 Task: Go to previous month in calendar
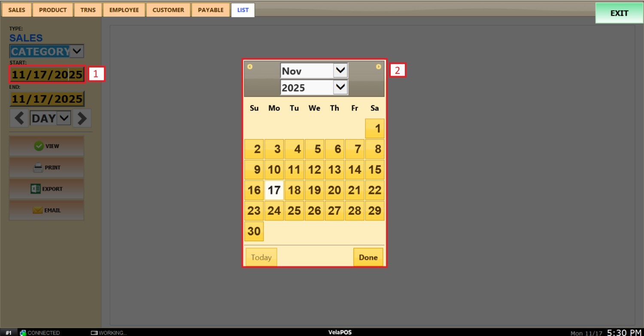click(x=250, y=67)
